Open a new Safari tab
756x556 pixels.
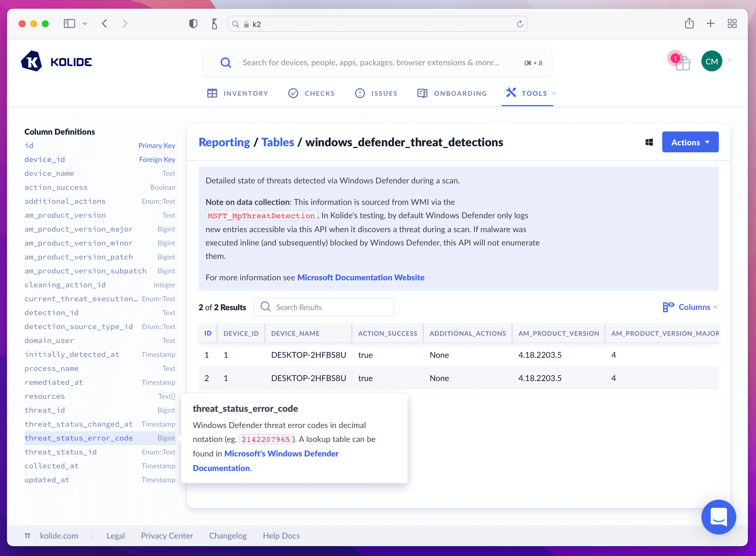click(x=710, y=24)
